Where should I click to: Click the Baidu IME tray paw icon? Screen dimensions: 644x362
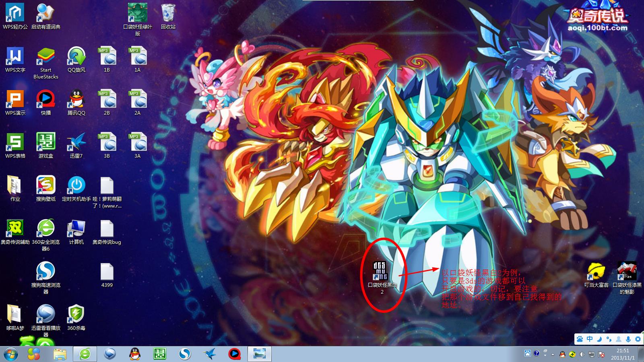528,353
